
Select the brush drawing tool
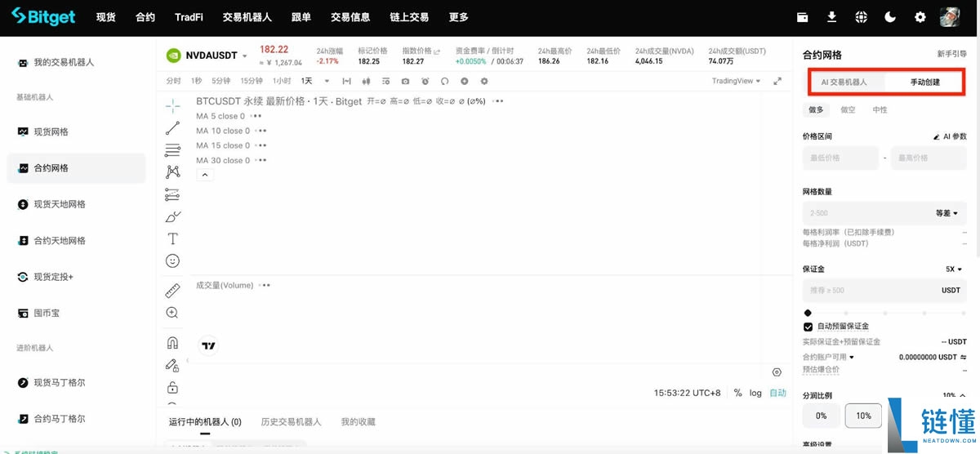click(172, 216)
